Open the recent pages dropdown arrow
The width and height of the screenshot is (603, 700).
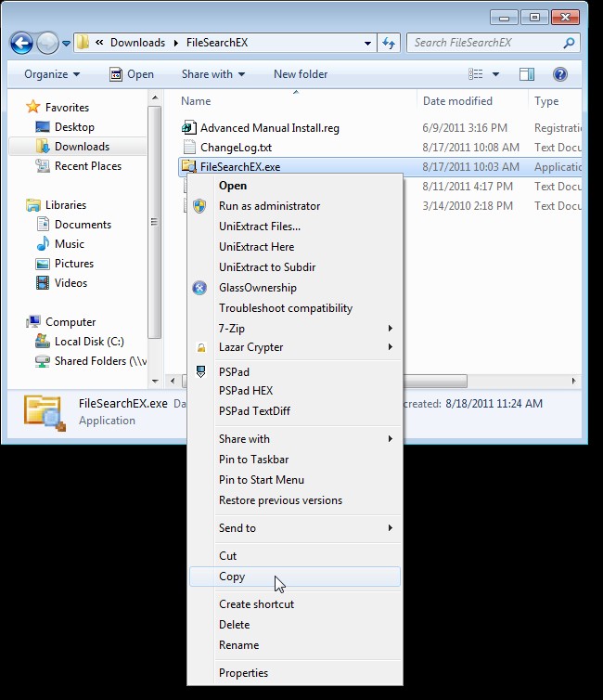[66, 44]
